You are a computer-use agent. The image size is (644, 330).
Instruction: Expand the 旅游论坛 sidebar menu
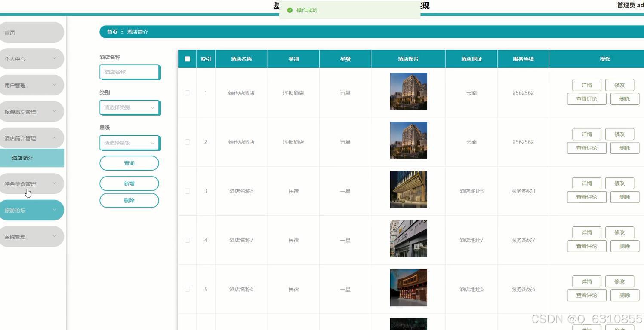click(31, 210)
